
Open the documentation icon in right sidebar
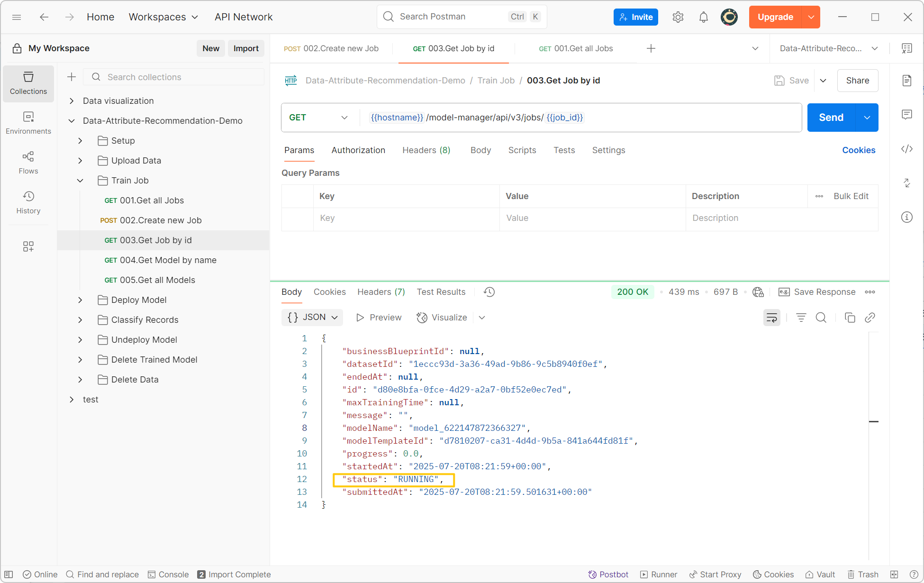click(907, 81)
